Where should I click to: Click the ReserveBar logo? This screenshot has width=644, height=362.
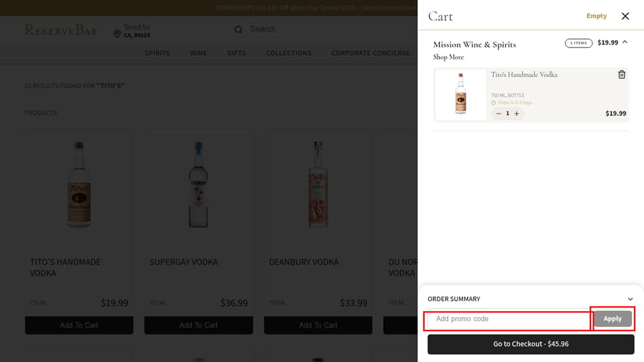[61, 29]
